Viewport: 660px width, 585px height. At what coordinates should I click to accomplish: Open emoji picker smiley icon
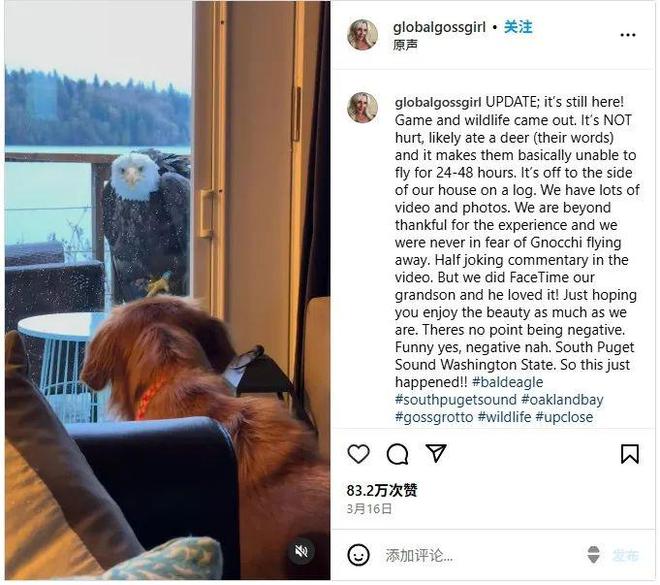[359, 555]
